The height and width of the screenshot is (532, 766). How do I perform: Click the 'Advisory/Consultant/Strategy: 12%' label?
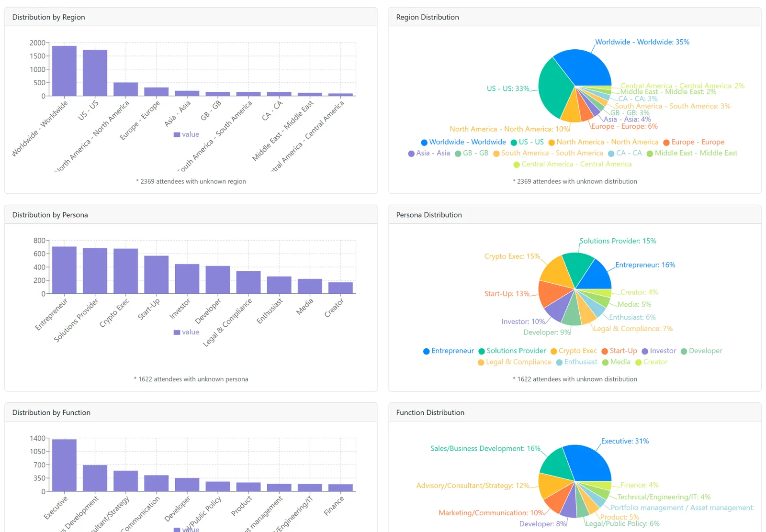coord(473,486)
